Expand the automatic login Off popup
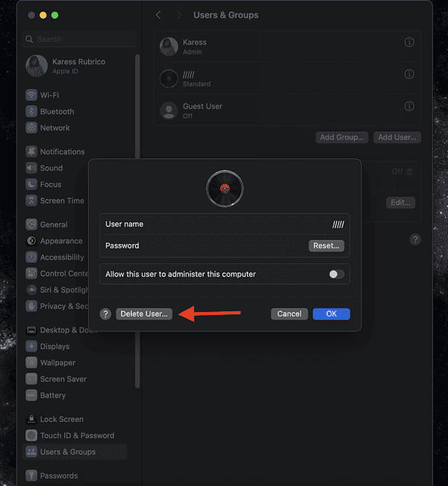The width and height of the screenshot is (448, 486). coord(402,172)
